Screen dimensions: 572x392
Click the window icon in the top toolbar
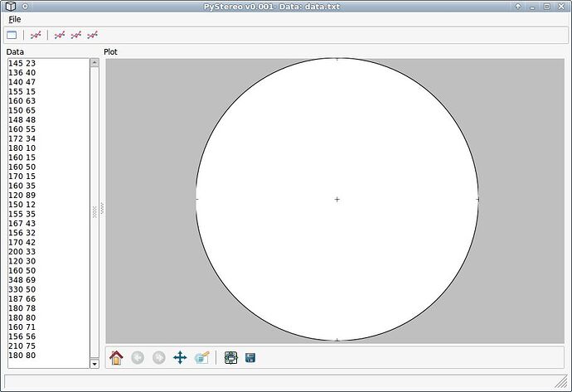click(12, 35)
